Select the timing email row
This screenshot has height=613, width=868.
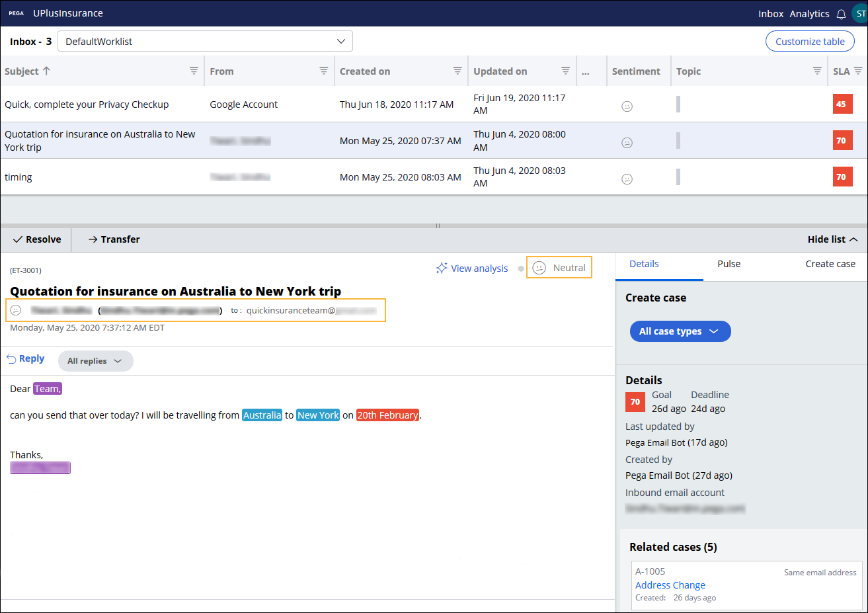(x=99, y=177)
